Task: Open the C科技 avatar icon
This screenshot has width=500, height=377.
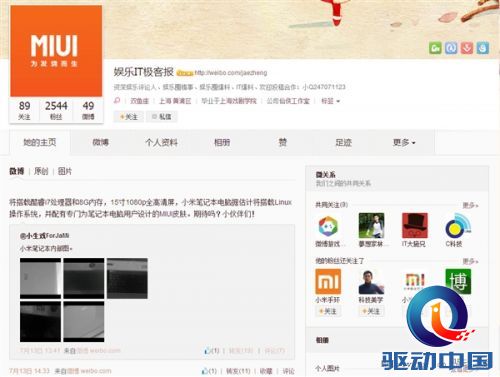Action: 458,226
